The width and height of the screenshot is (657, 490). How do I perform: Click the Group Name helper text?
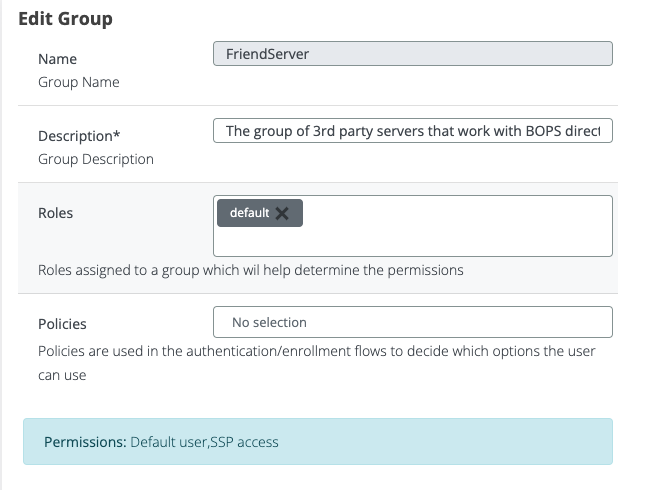[78, 82]
